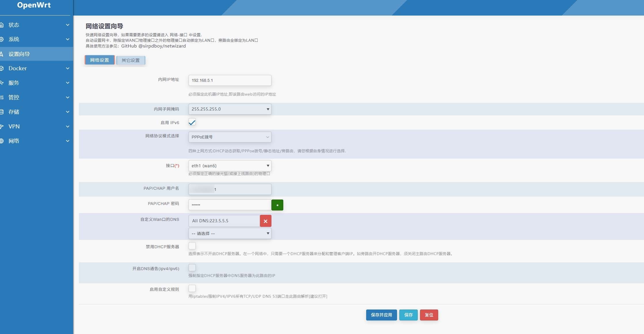The image size is (644, 334).
Task: Click the red reset (复位) button
Action: [429, 315]
